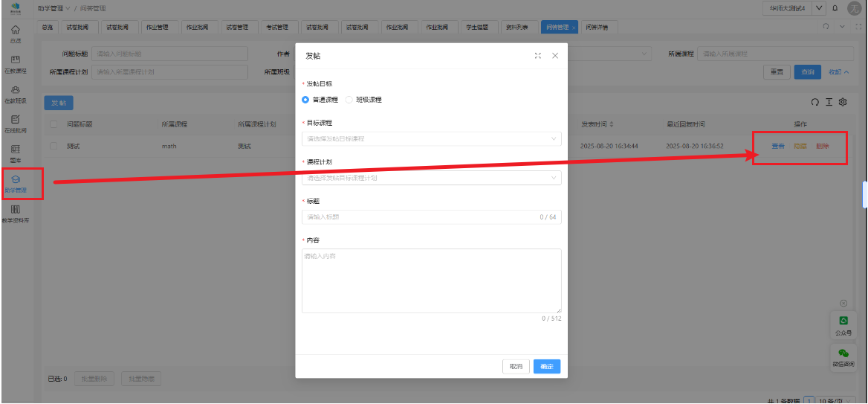Screen dimensions: 868x404
Task: Click the notification bell icon
Action: tap(835, 8)
